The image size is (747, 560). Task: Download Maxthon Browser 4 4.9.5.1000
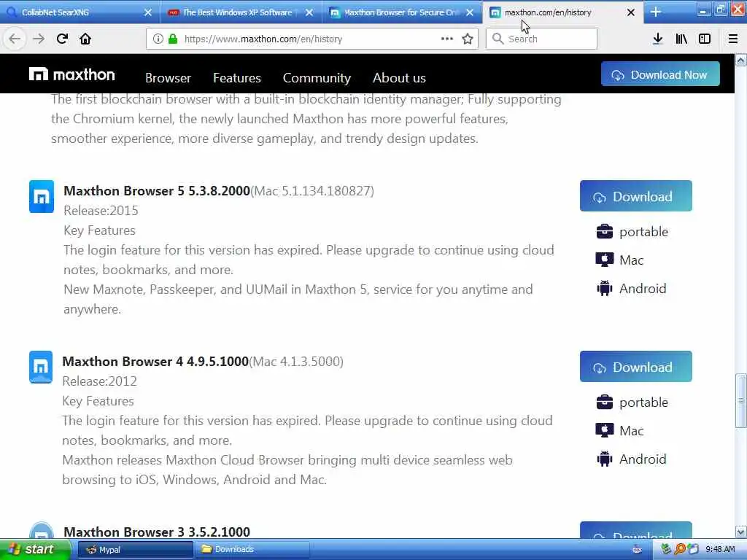click(635, 366)
